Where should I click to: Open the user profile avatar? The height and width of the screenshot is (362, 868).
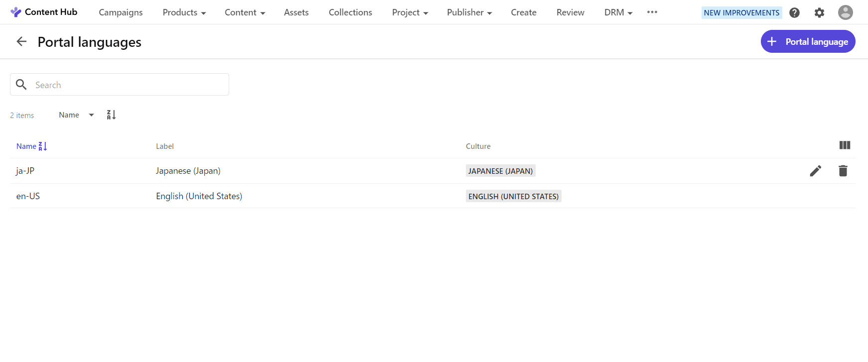click(x=845, y=12)
